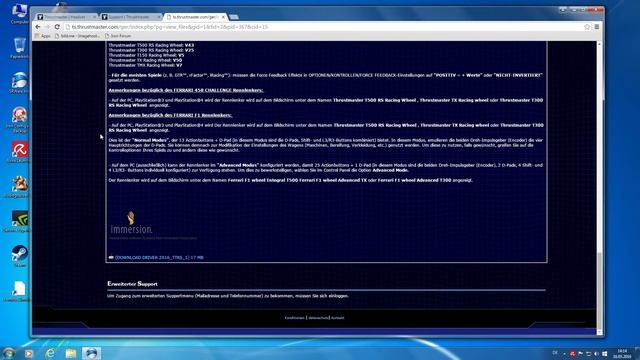Launch Internet Explorer from taskbar
This screenshot has height=360, width=640.
pyautogui.click(x=50, y=353)
